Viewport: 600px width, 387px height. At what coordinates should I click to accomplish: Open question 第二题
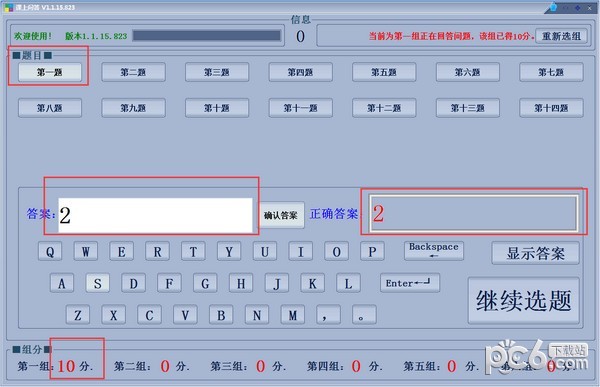click(x=133, y=72)
